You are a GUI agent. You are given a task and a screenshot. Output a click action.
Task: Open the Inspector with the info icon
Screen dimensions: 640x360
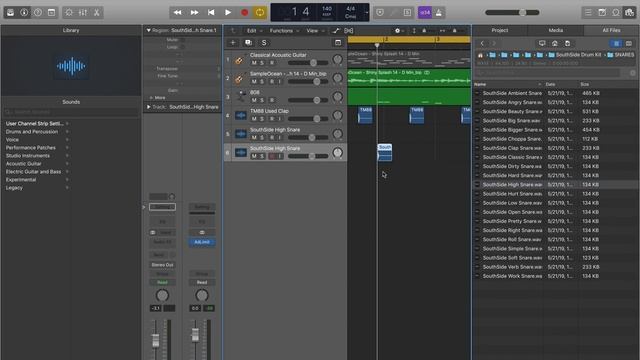[x=24, y=12]
